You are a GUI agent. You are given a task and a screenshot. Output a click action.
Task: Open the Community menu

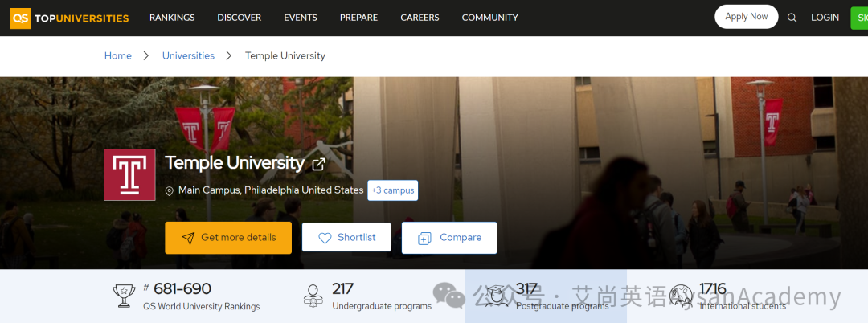(490, 18)
